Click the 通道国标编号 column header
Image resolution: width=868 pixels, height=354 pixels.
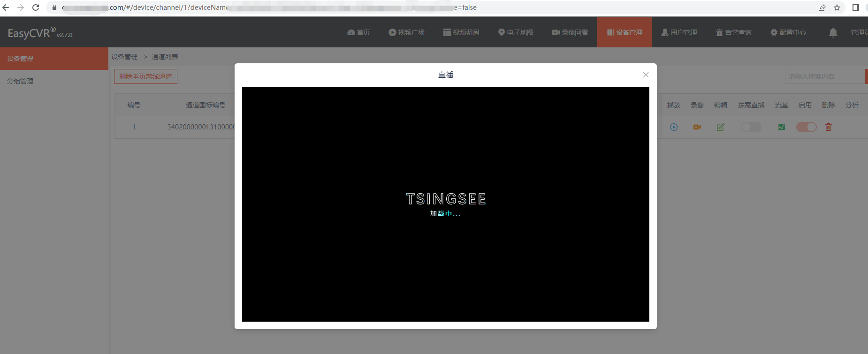(206, 105)
